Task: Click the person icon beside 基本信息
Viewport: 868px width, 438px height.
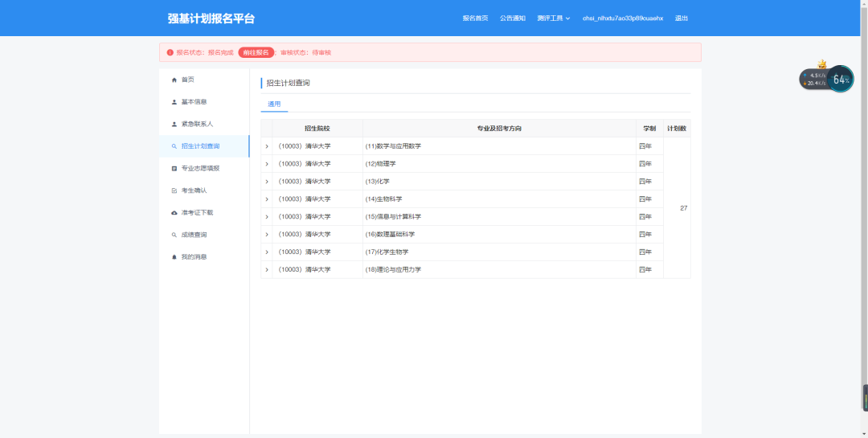Action: [174, 102]
